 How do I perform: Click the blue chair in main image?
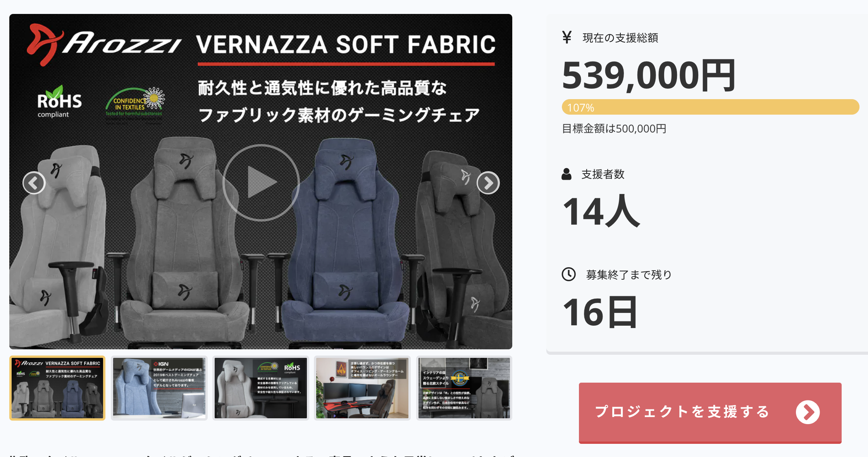(x=345, y=240)
